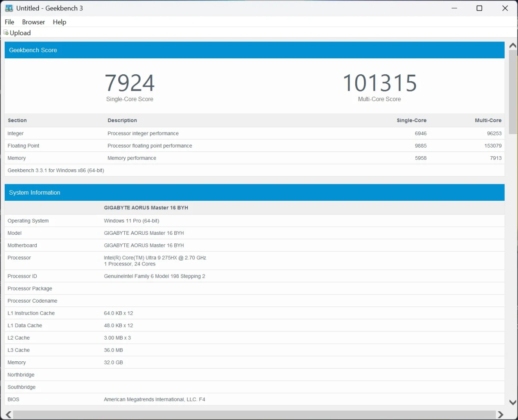Click the "1 Processor, 24 Cores" line

pos(129,264)
